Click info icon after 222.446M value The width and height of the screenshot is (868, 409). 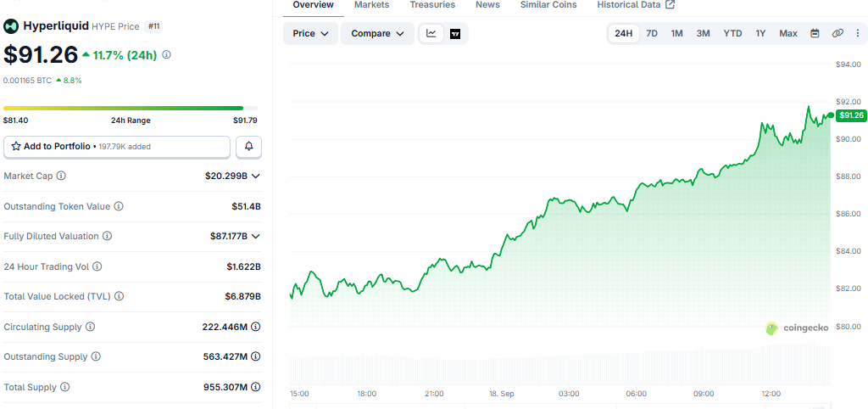pos(256,327)
